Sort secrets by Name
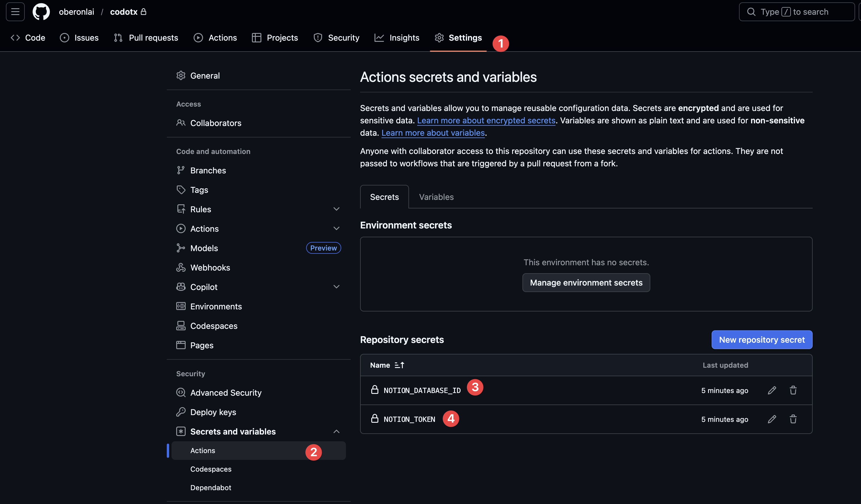Viewport: 861px width, 504px height. point(387,365)
